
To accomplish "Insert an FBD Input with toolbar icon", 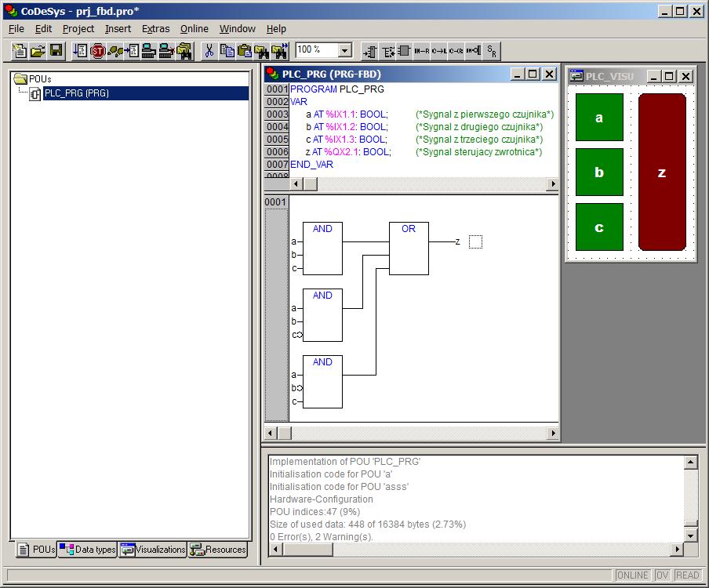I will (x=370, y=52).
